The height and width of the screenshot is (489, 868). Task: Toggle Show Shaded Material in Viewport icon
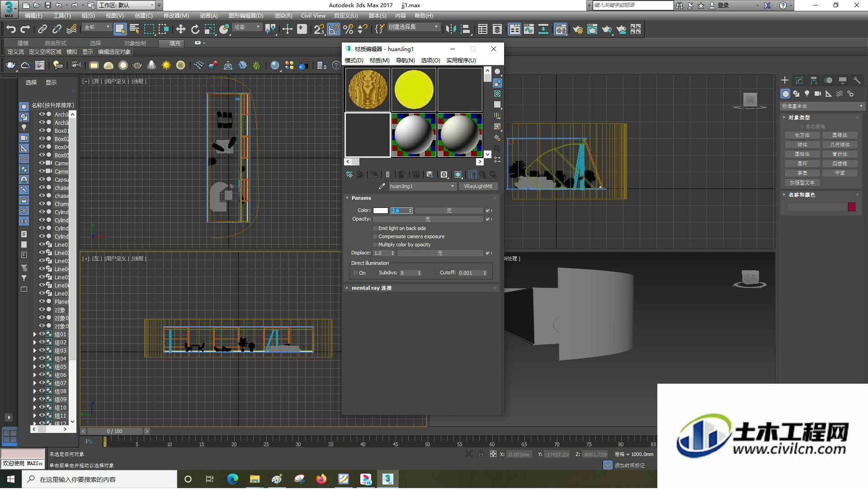point(458,174)
